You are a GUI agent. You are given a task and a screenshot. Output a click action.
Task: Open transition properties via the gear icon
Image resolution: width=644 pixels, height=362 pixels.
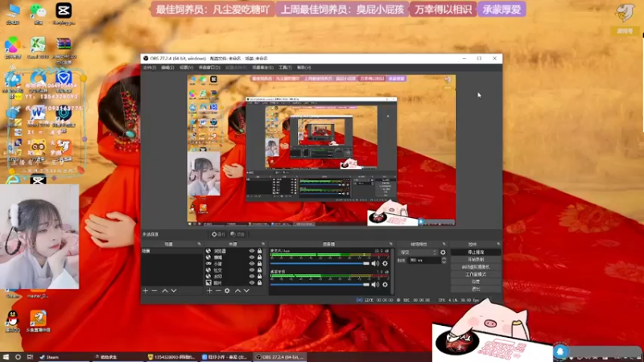click(443, 253)
